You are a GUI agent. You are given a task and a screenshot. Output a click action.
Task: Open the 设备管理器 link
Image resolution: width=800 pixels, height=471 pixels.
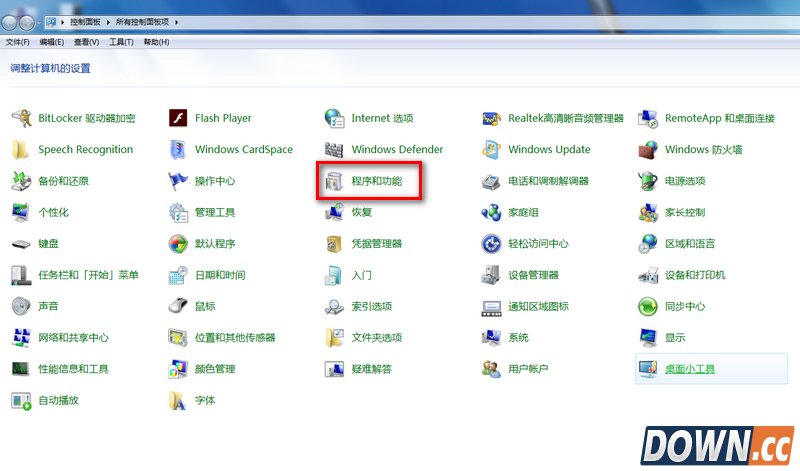point(533,275)
